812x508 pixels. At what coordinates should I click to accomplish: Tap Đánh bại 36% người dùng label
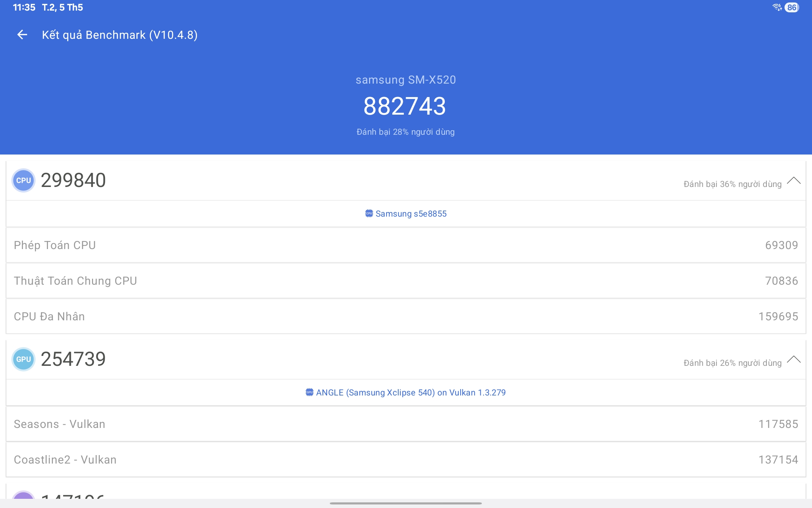(733, 184)
